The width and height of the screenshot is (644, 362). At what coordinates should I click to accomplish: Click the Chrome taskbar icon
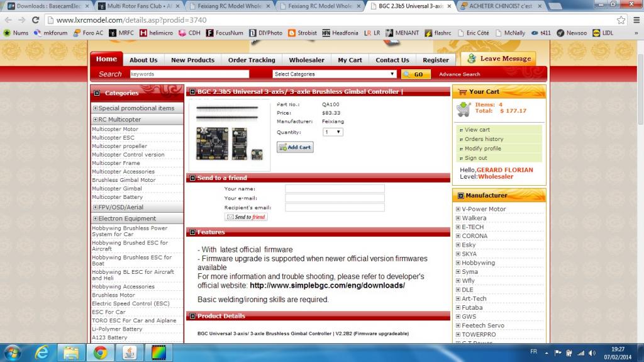[x=100, y=353]
